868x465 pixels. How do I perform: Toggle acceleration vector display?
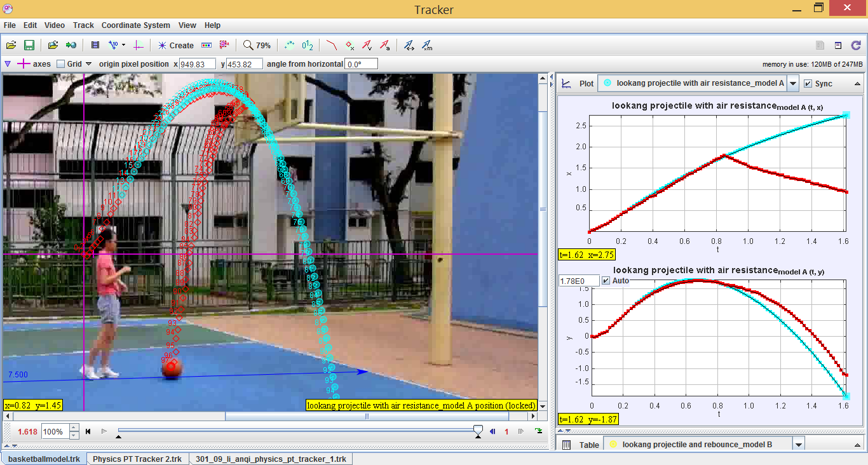[x=384, y=45]
